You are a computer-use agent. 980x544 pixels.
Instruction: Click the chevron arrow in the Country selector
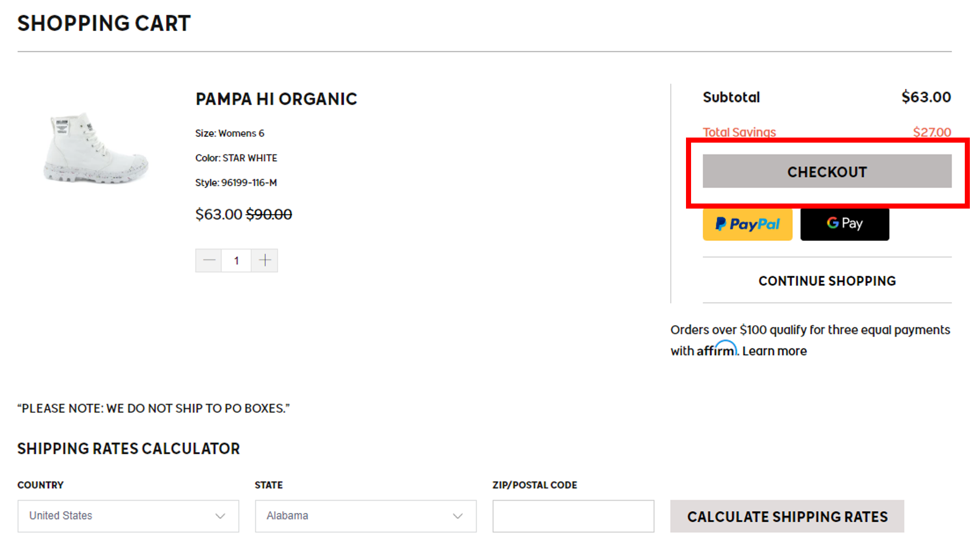coord(220,516)
